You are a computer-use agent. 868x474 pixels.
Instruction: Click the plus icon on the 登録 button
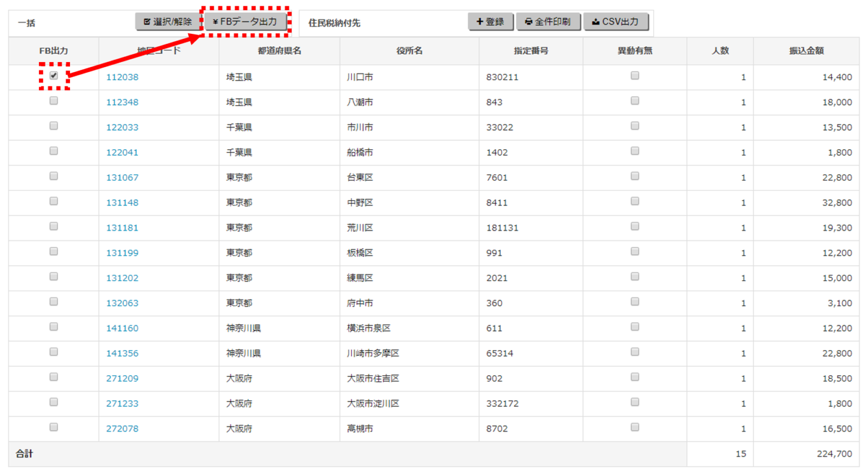(x=479, y=22)
